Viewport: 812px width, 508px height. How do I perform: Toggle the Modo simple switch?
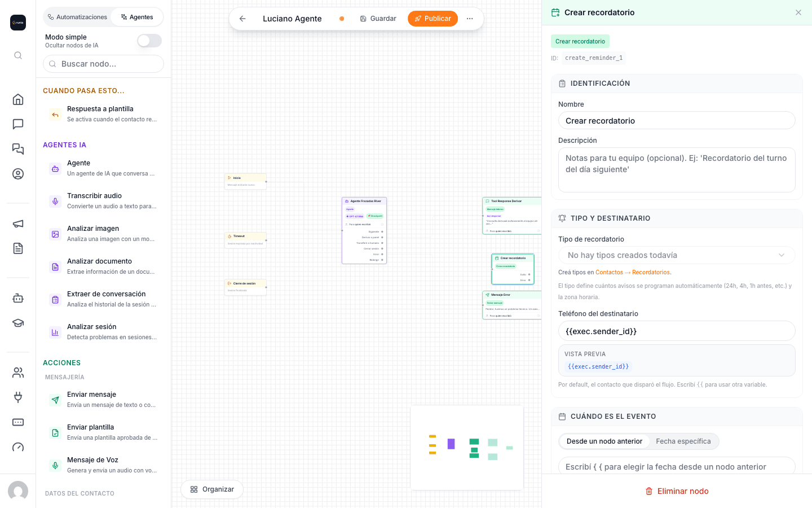[149, 41]
